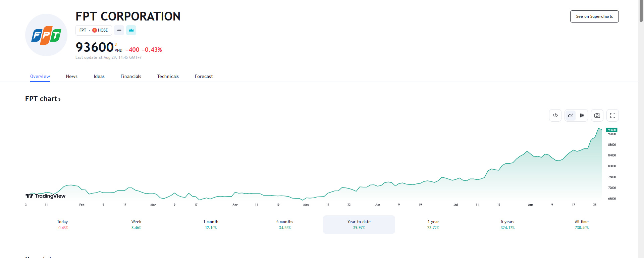Enter fullscreen mode for the chart

tap(612, 115)
